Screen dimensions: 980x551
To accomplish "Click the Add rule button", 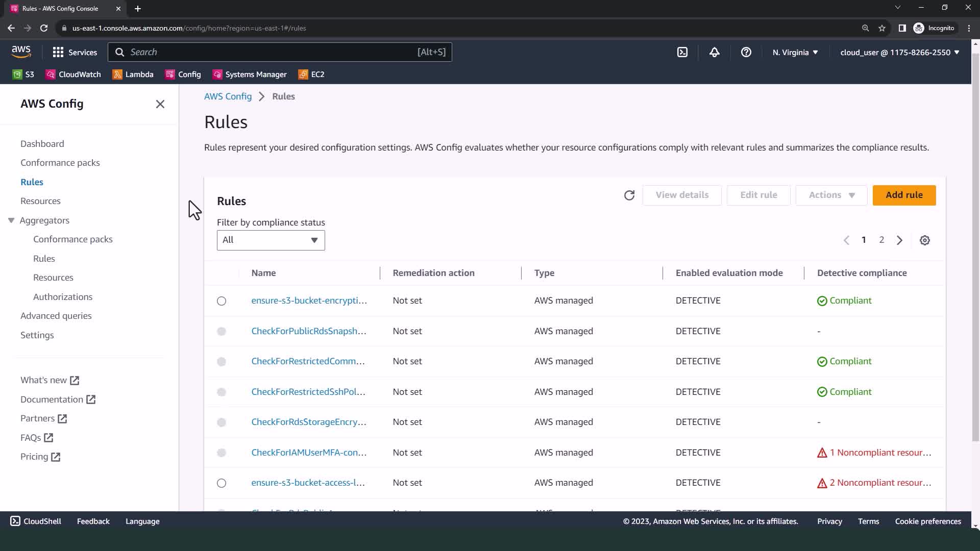I will (x=903, y=195).
